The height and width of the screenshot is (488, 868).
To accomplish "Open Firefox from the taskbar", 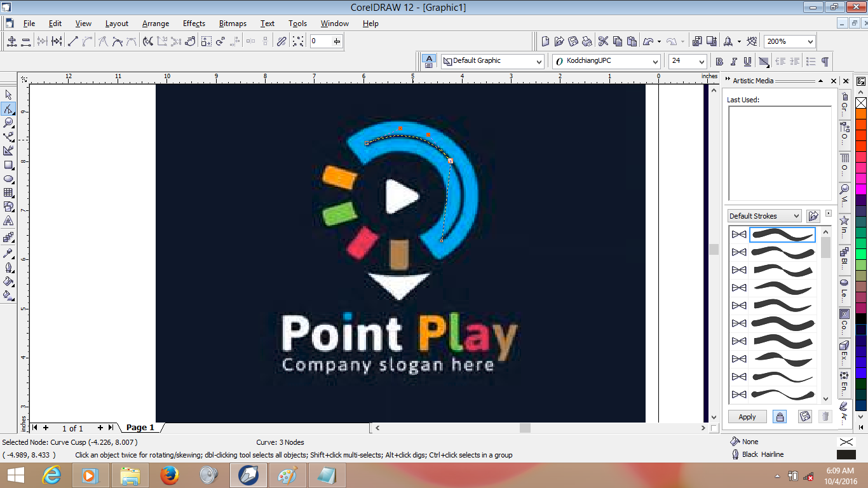I will click(x=170, y=475).
